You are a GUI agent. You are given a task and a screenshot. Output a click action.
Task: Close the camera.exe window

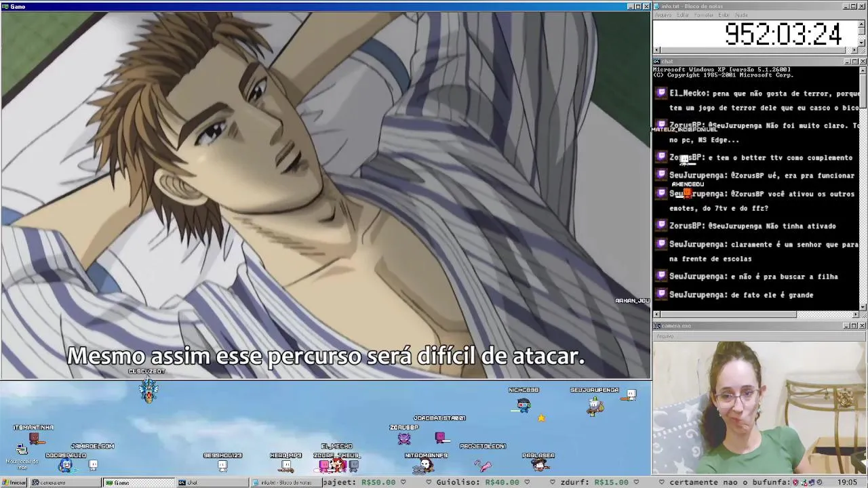point(863,326)
